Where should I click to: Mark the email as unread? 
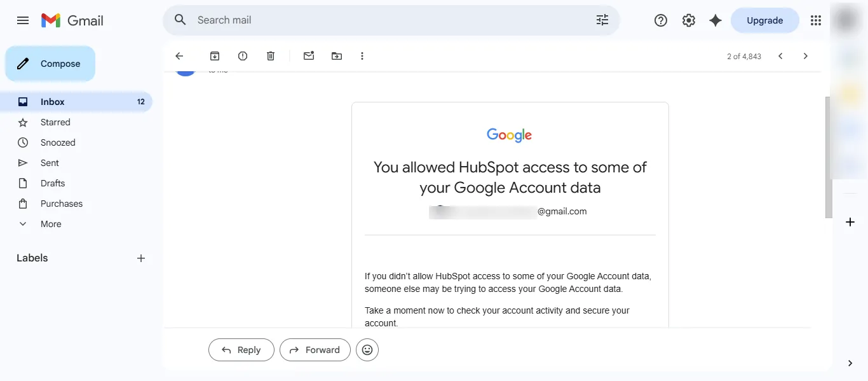[309, 55]
